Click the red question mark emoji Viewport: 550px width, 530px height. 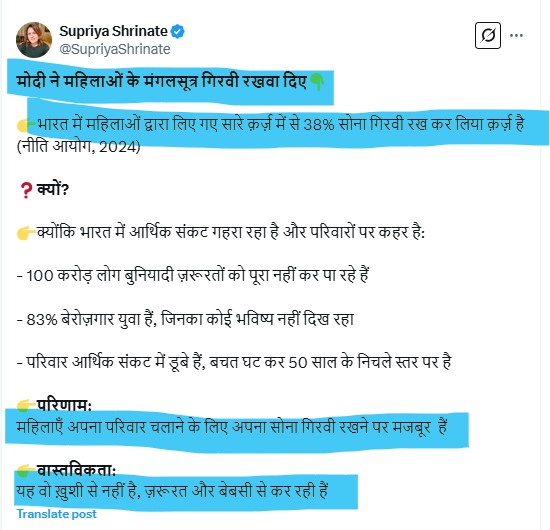(x=26, y=190)
